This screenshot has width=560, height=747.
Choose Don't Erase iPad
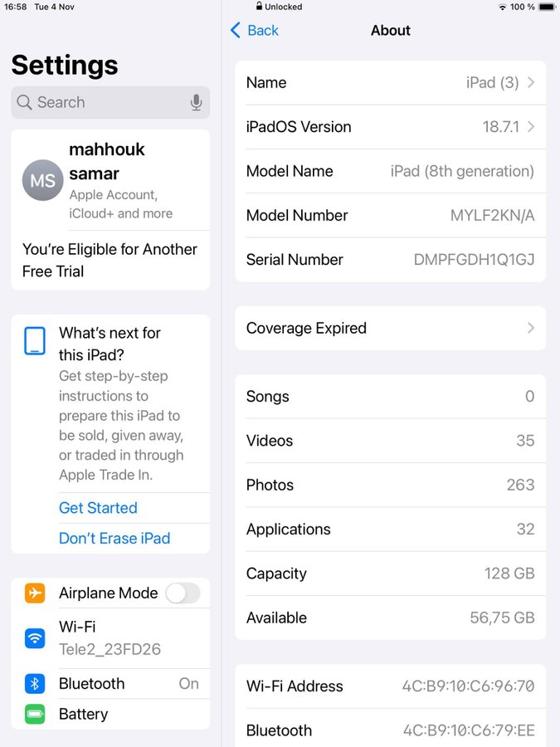(x=114, y=539)
